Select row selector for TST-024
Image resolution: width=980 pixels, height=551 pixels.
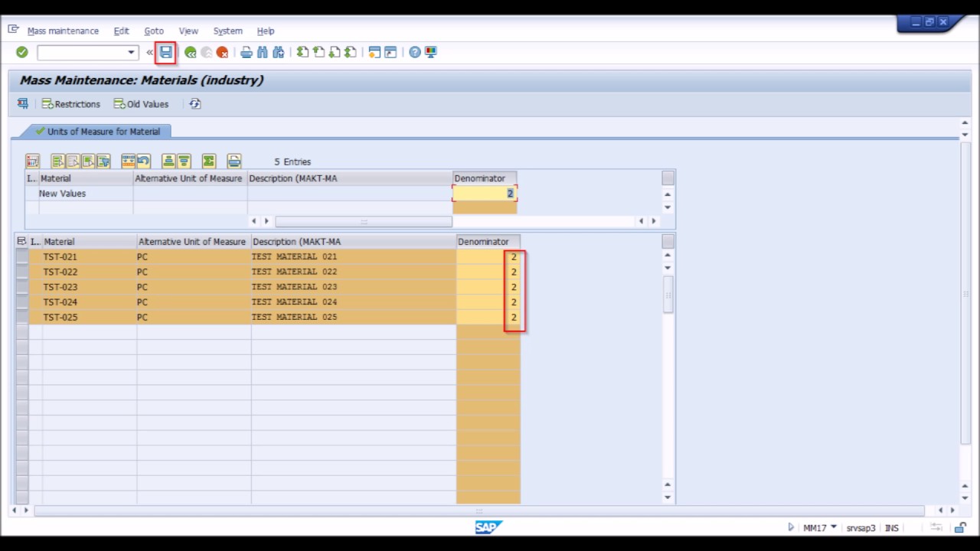pyautogui.click(x=22, y=302)
